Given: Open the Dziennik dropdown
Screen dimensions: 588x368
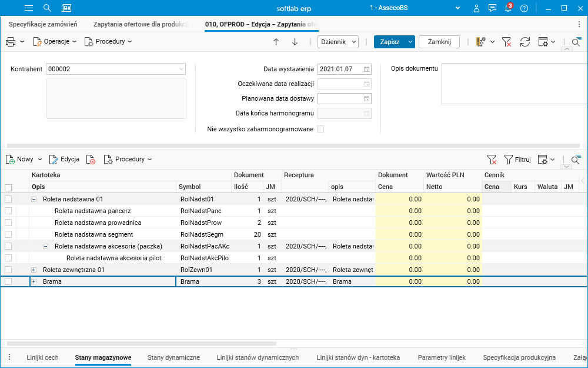Looking at the screenshot, I should (338, 42).
